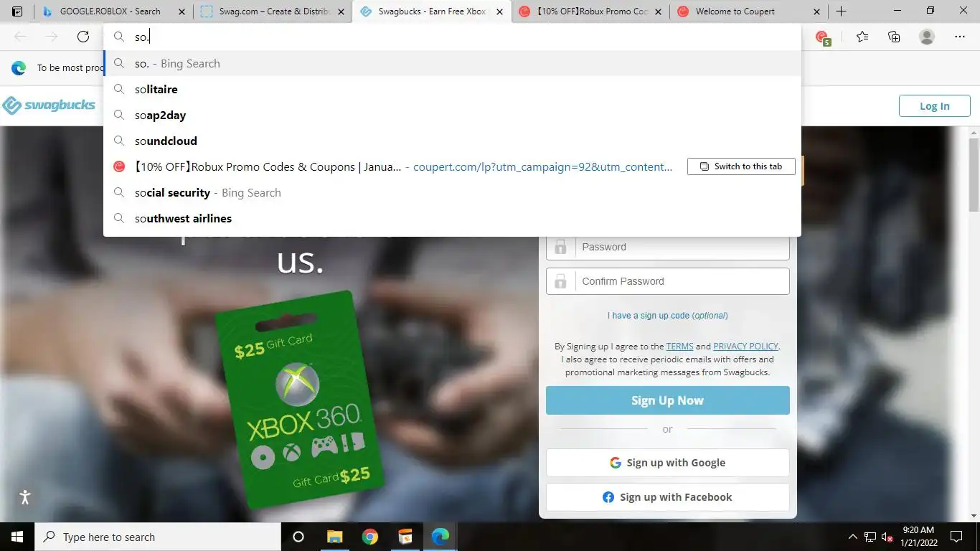Launch Google Chrome from taskbar
This screenshot has width=980, height=551.
[370, 537]
